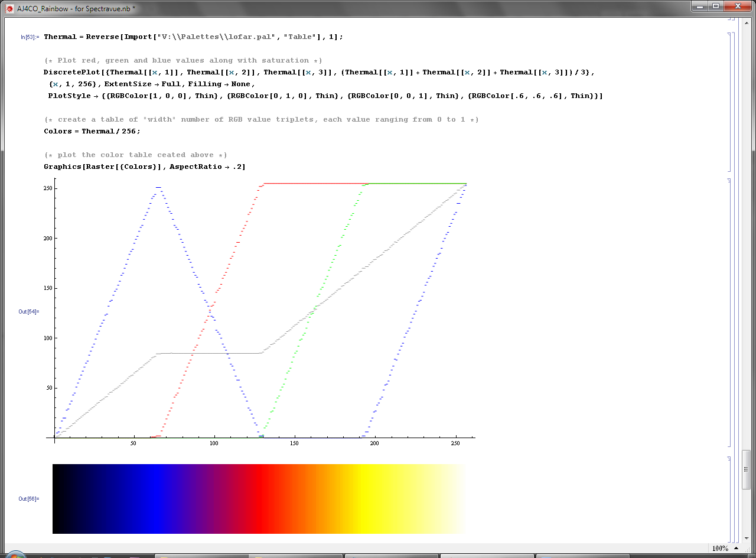This screenshot has width=756, height=558.
Task: Minimize the Mathematica notebook window
Action: click(700, 6)
